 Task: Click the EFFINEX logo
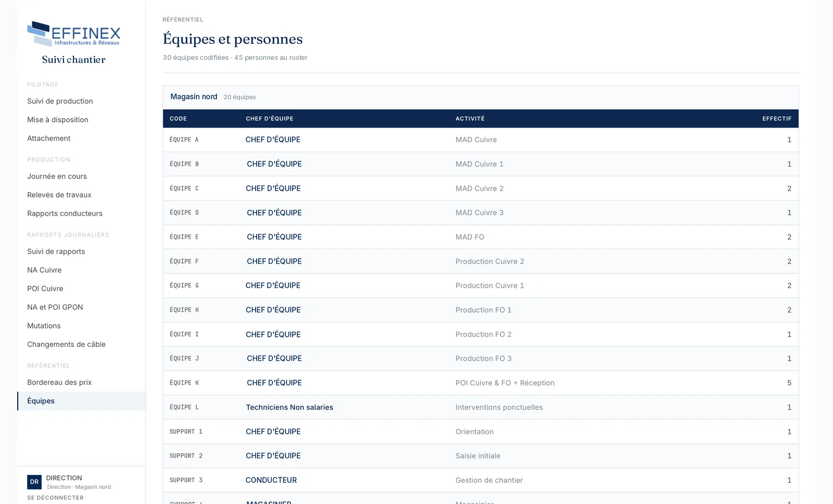73,34
